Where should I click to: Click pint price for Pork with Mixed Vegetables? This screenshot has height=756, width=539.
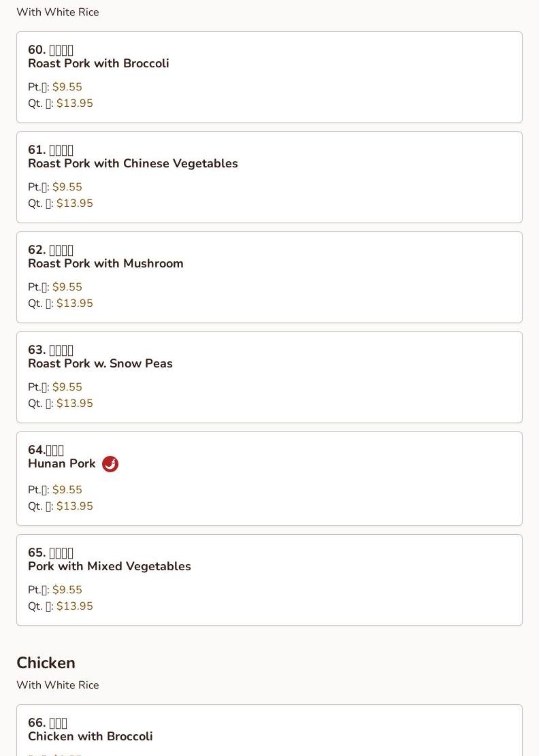tap(67, 590)
